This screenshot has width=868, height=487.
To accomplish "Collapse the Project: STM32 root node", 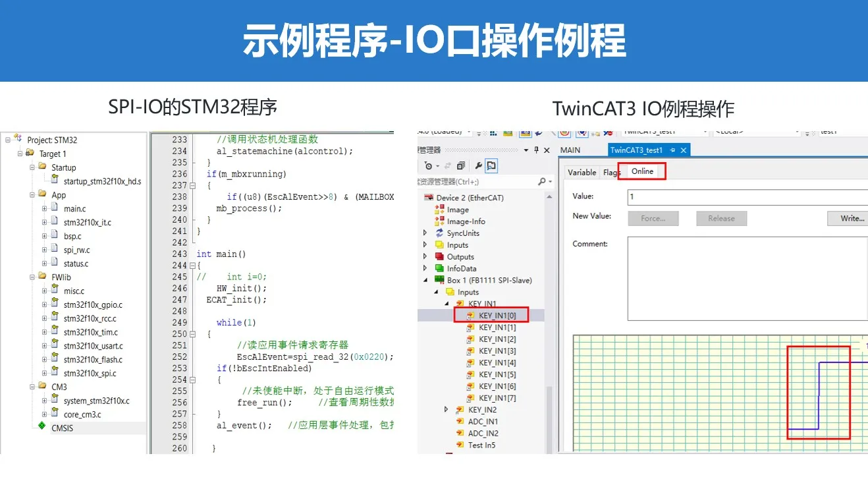I will (8, 140).
